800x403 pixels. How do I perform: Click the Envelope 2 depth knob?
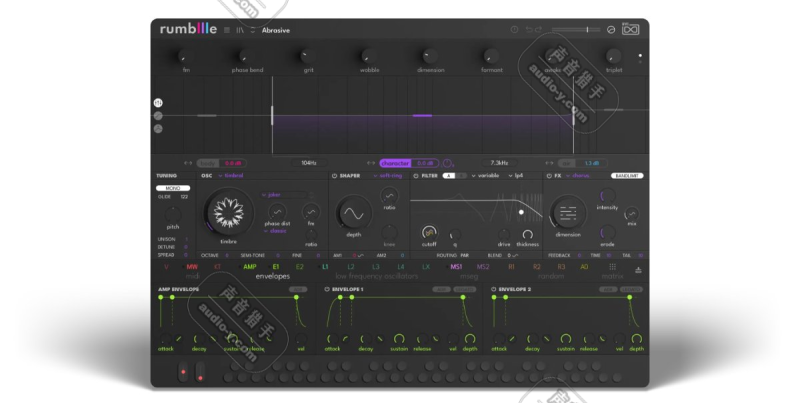[636, 338]
